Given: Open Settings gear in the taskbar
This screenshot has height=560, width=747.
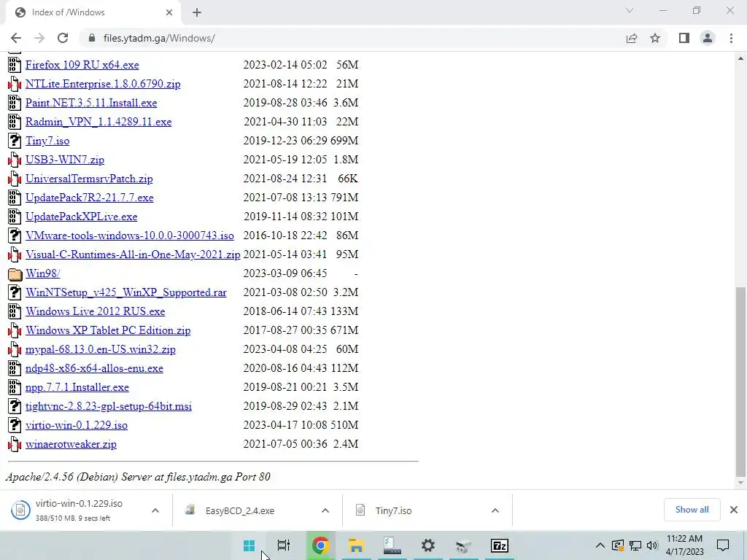Looking at the screenshot, I should (427, 545).
